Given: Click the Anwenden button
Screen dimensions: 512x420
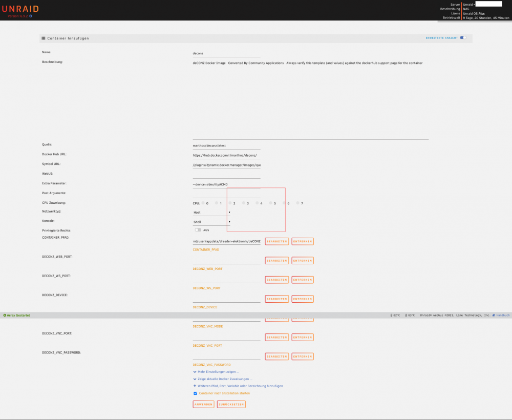Looking at the screenshot, I should point(203,404).
